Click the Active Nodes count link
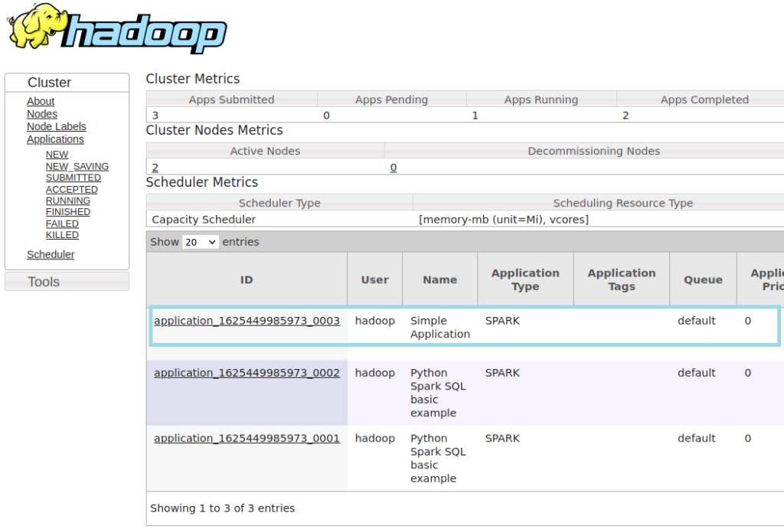The height and width of the screenshot is (532, 784). click(x=155, y=167)
